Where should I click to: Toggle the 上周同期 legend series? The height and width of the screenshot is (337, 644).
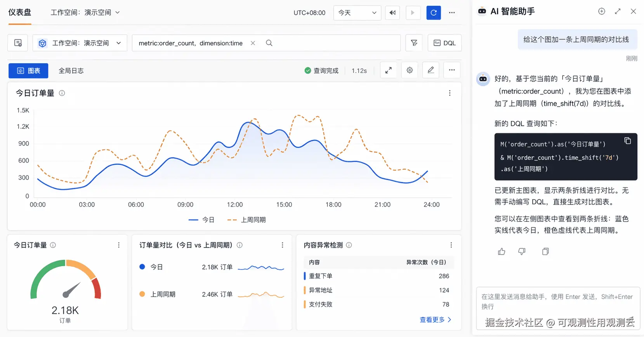(x=247, y=220)
